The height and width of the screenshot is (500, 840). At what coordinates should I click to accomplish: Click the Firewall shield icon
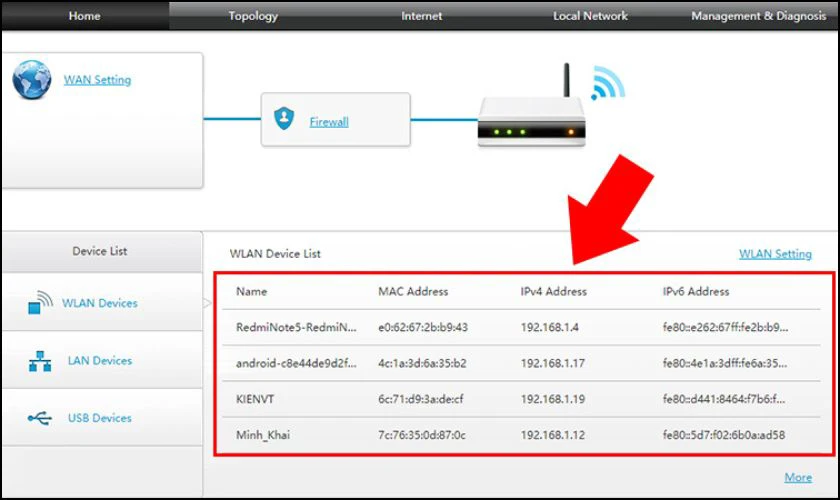tap(284, 118)
